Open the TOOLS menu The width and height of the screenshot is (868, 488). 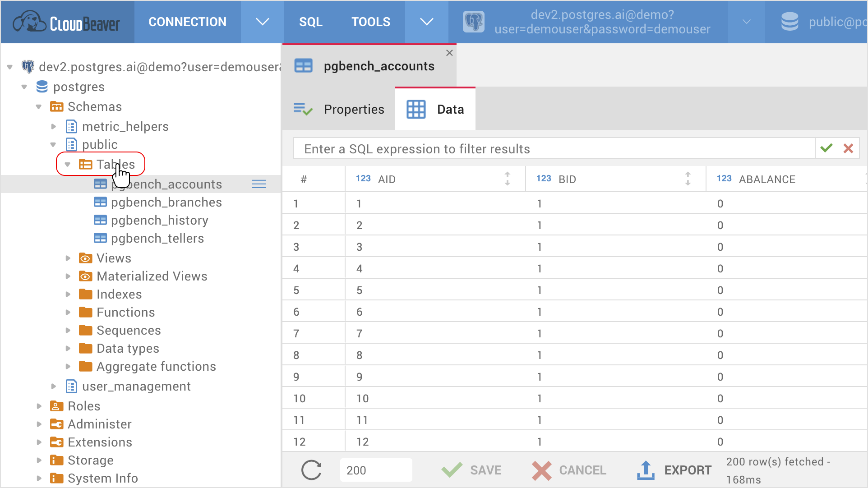pos(371,22)
